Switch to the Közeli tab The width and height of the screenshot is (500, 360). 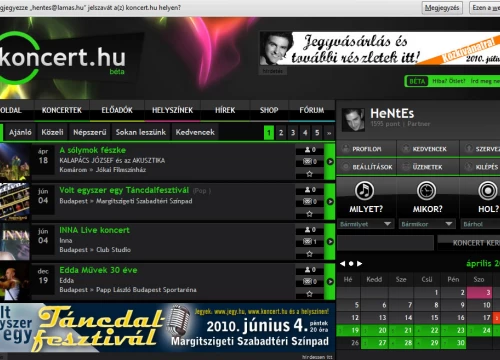coord(52,132)
